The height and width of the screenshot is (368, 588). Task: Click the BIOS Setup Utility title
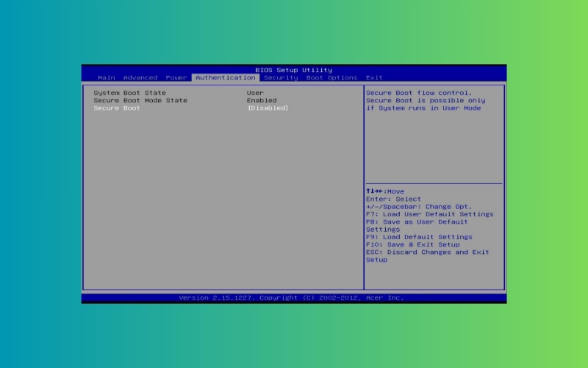(293, 70)
